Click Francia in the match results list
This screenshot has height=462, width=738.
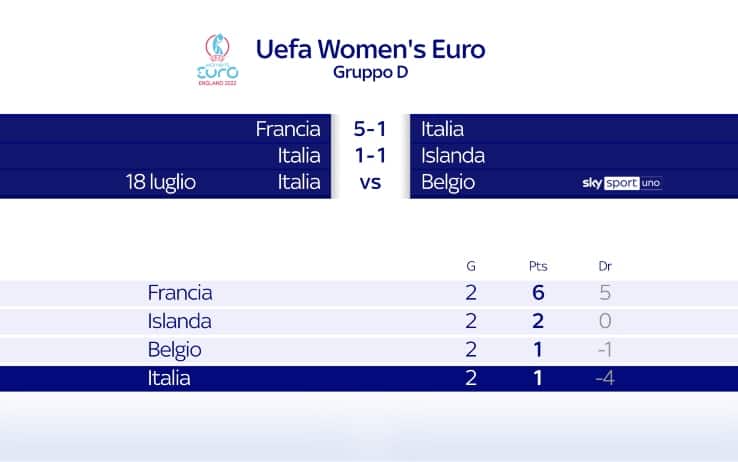(x=288, y=129)
